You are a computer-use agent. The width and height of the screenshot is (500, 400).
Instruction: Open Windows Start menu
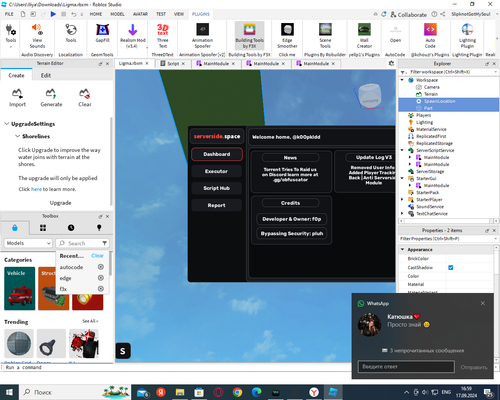pos(9,392)
